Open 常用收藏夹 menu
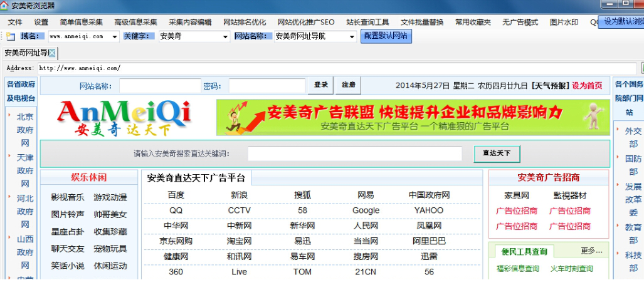Screen dimensions: 644x290 (473, 22)
